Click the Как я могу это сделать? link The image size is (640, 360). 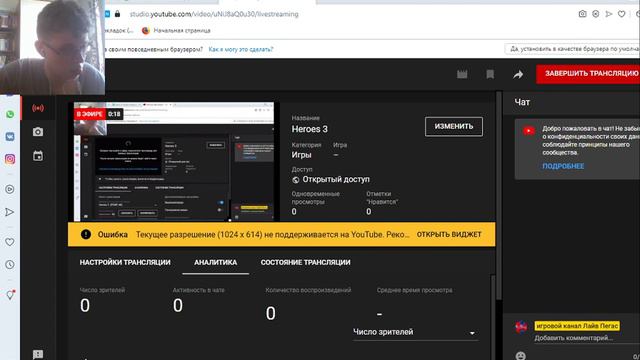[x=241, y=49]
